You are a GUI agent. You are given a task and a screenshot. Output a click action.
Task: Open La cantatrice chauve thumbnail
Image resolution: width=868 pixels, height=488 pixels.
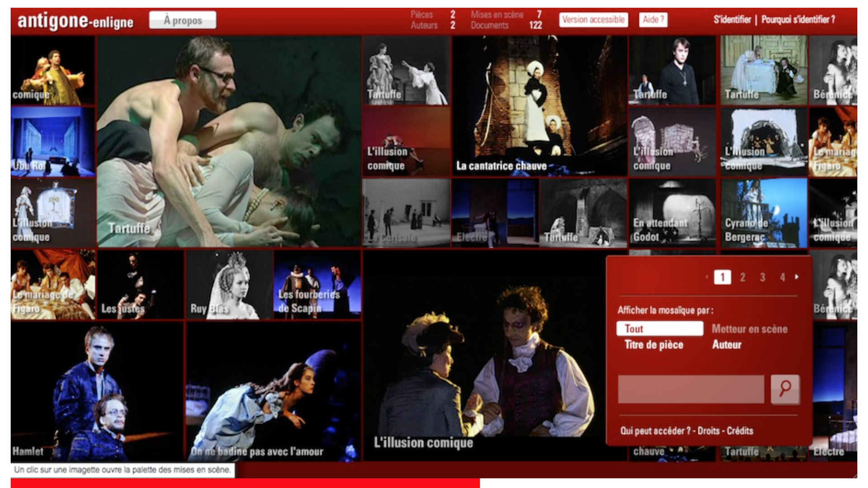pos(539,106)
